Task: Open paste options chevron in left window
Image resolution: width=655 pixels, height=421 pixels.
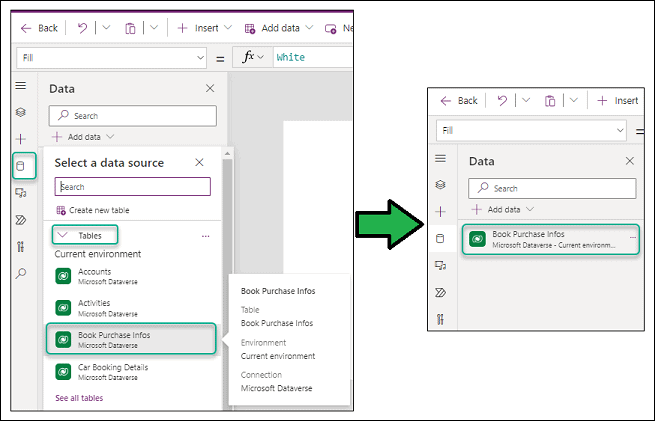Action: tap(154, 28)
